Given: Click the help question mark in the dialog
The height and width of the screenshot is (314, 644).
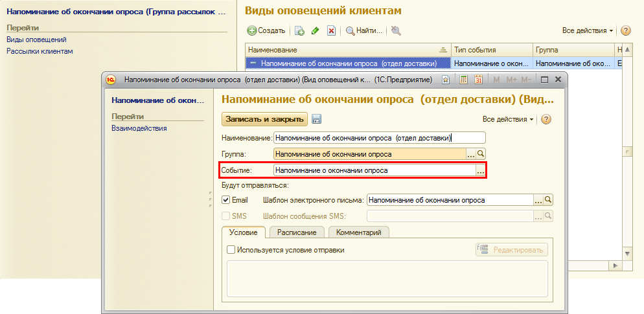Looking at the screenshot, I should tap(546, 119).
